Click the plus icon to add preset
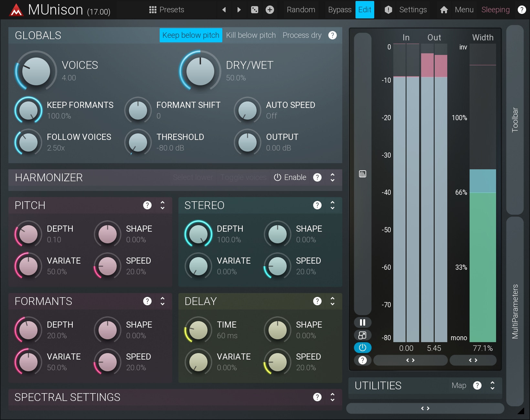Image resolution: width=530 pixels, height=420 pixels. 270,10
